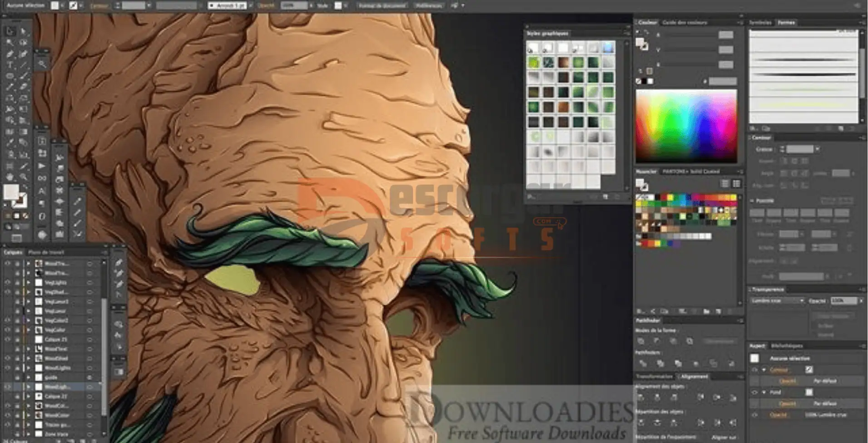Click the Préférences button in top bar
868x443 pixels.
click(x=429, y=5)
